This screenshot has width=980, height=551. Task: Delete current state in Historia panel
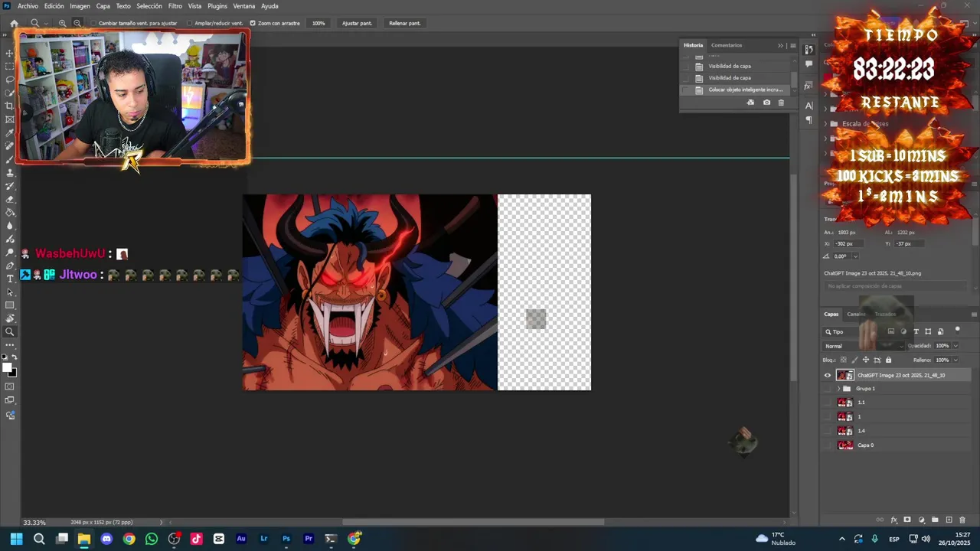(781, 103)
